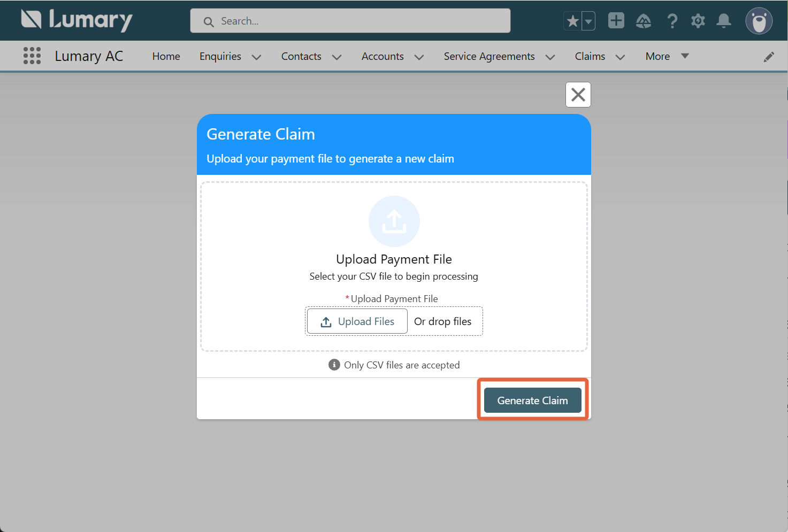Viewport: 788px width, 532px height.
Task: Open the More navigation menu
Action: pos(667,57)
